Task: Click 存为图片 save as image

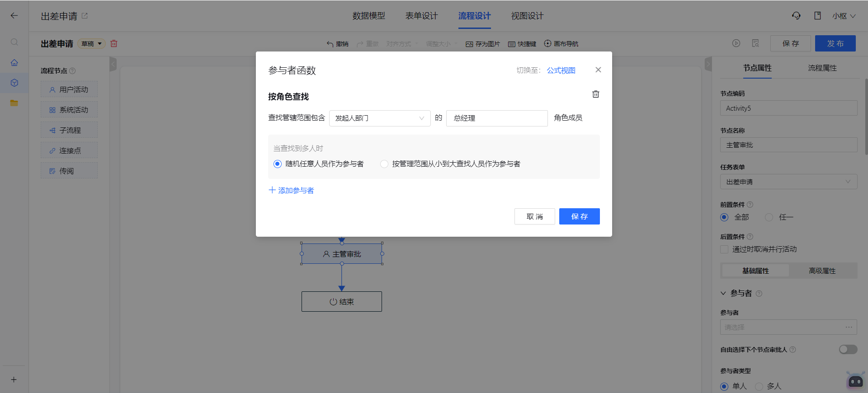Action: point(483,44)
